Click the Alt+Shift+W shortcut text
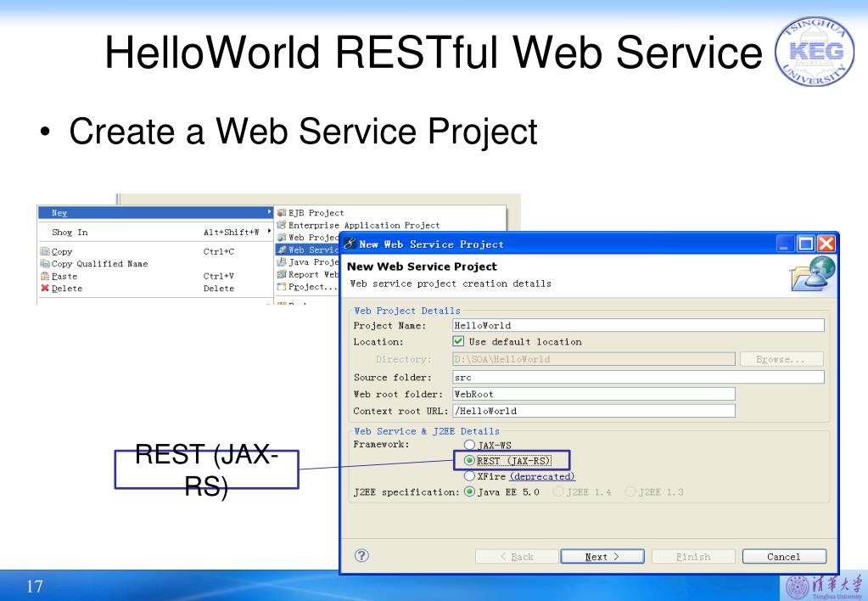 pyautogui.click(x=231, y=232)
